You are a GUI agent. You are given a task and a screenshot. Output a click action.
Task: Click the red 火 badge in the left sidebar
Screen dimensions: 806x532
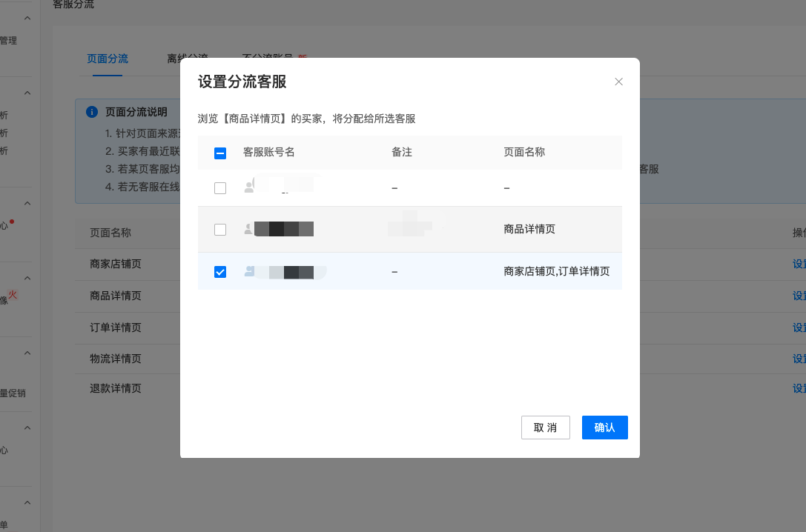point(13,295)
